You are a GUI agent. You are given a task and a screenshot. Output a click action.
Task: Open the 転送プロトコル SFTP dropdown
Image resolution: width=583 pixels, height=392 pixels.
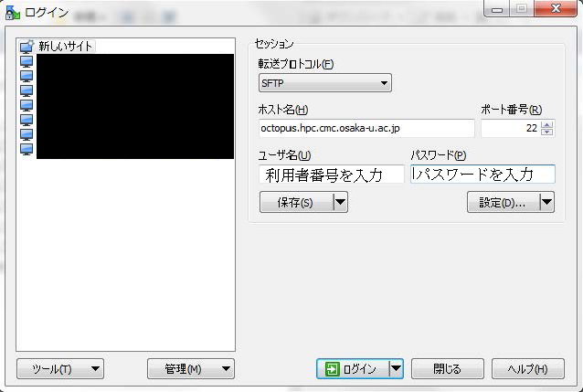(x=325, y=84)
